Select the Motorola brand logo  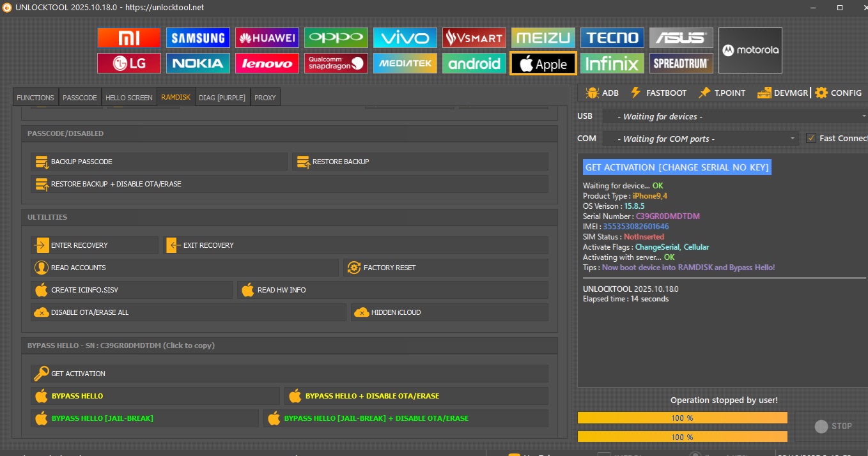750,50
